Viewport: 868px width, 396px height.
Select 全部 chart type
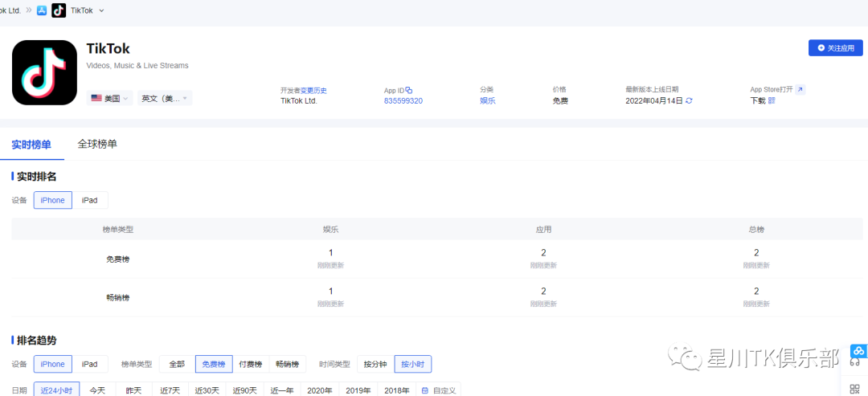pyautogui.click(x=177, y=364)
